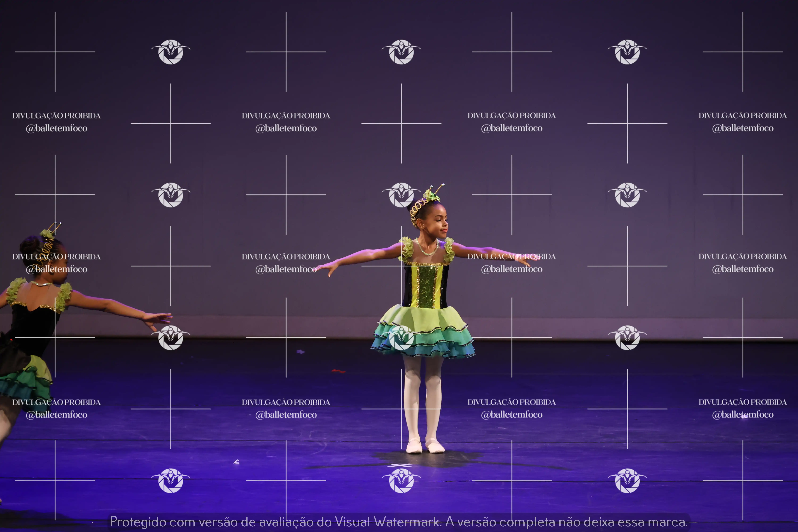Click the watermark logo near the left dancer's hand
The width and height of the screenshot is (798, 532).
(171, 337)
